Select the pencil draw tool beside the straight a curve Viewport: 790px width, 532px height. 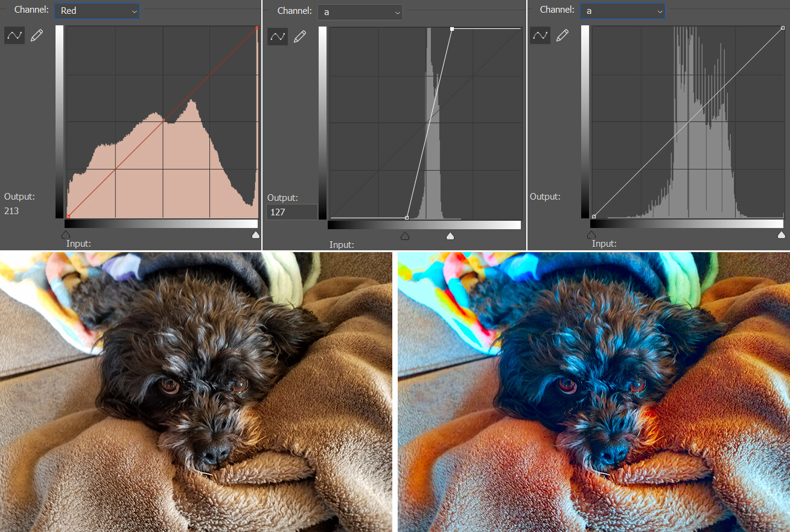coord(562,36)
